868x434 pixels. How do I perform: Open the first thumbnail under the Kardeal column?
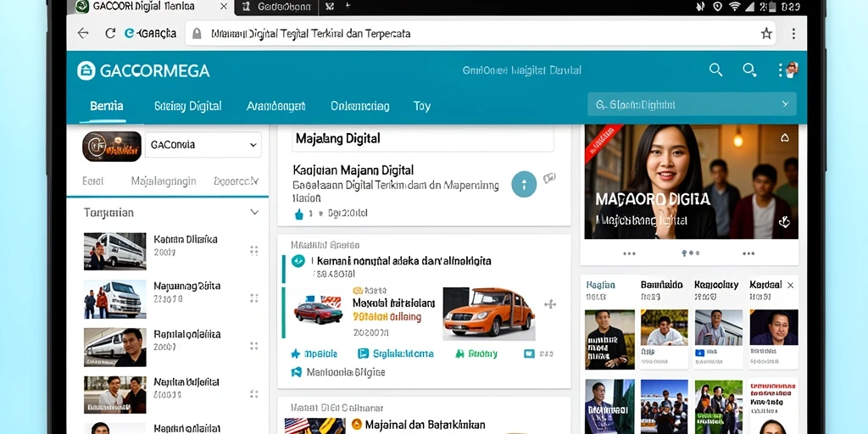774,327
